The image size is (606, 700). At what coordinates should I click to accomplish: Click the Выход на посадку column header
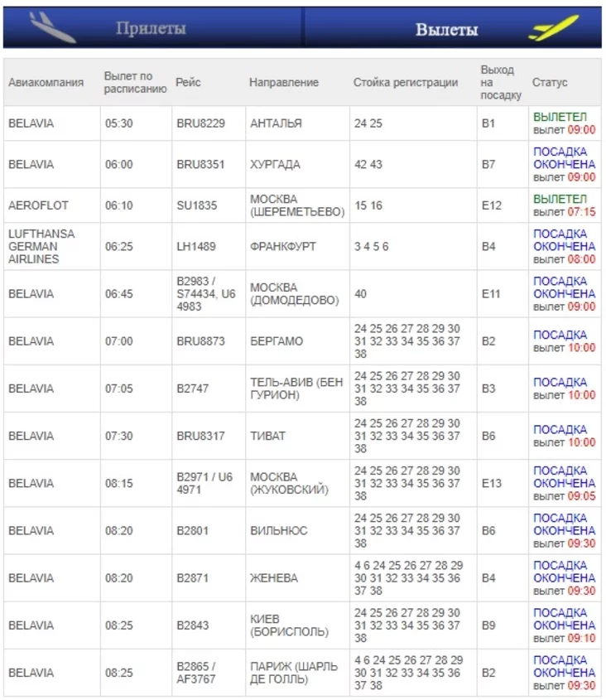pos(501,82)
